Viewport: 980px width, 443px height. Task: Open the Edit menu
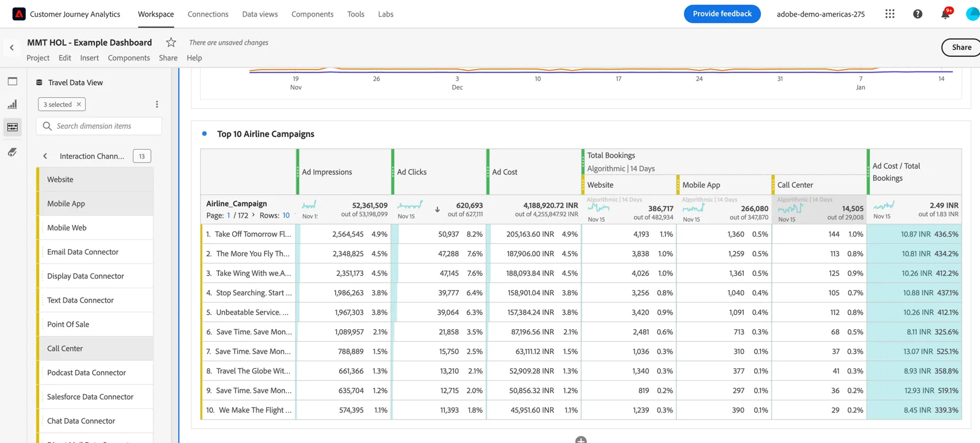pos(65,58)
